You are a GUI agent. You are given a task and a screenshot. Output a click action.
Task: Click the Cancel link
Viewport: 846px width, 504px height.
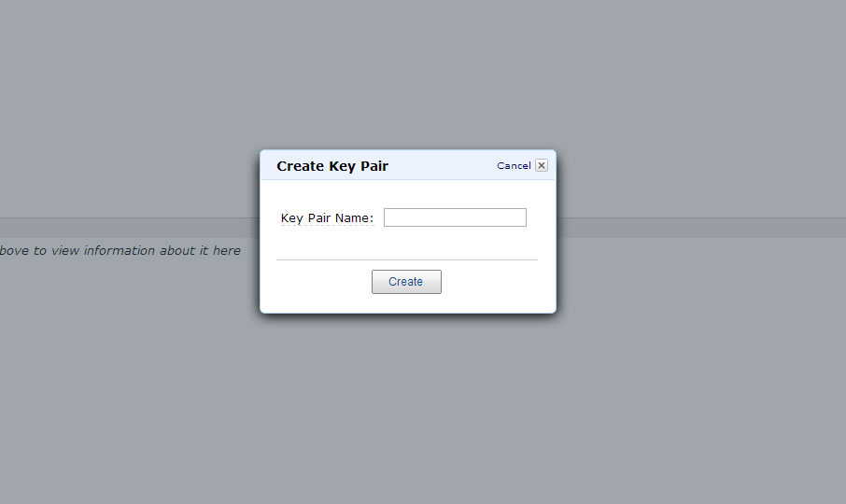(x=514, y=165)
